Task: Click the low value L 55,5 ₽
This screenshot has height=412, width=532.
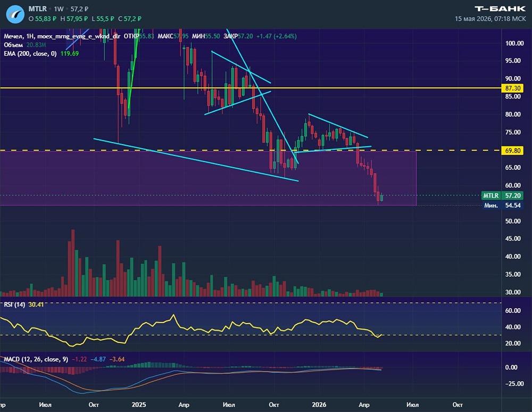Action: coord(103,19)
